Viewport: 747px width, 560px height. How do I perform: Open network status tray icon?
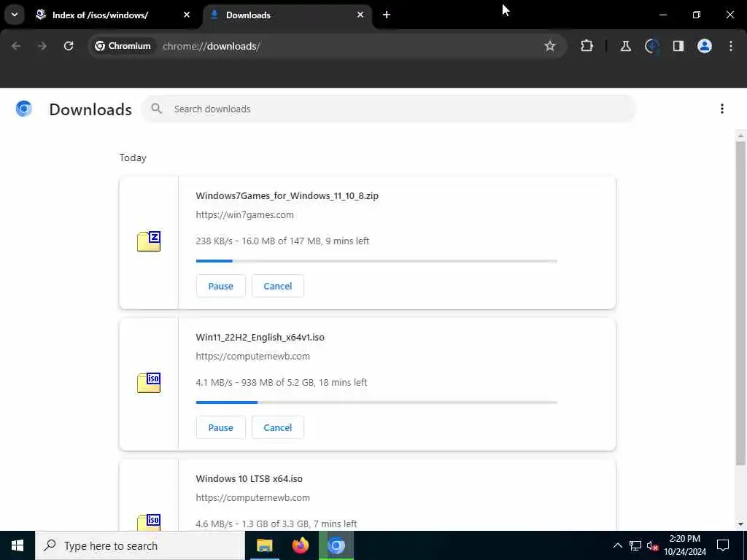click(x=635, y=545)
